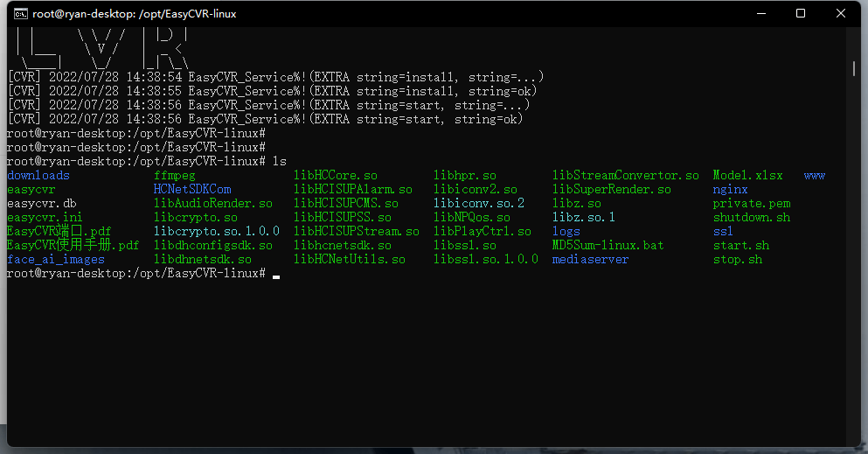
Task: Select the 'private.pem' file name
Action: 752,203
